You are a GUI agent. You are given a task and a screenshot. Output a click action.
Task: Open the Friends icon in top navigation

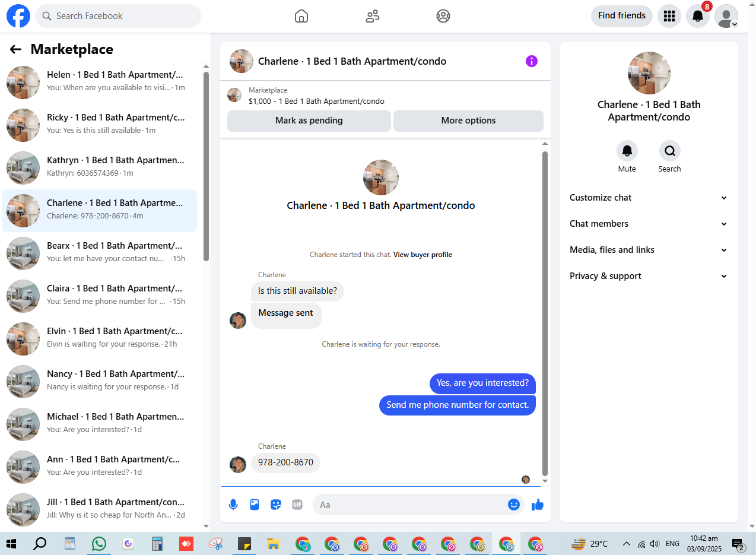click(373, 16)
